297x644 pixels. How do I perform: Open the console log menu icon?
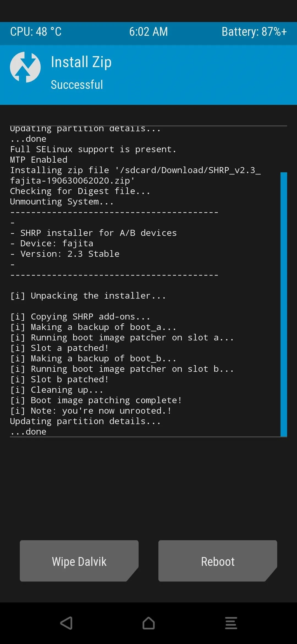231,623
